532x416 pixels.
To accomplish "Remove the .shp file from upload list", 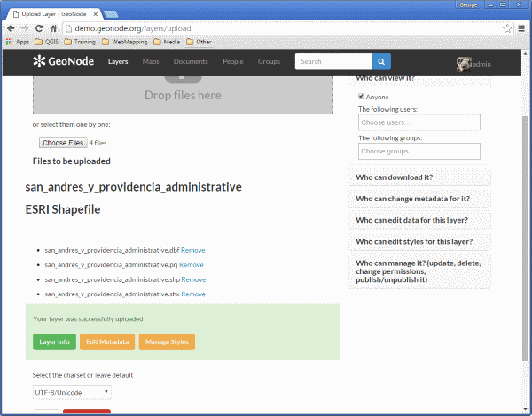I will [x=193, y=279].
